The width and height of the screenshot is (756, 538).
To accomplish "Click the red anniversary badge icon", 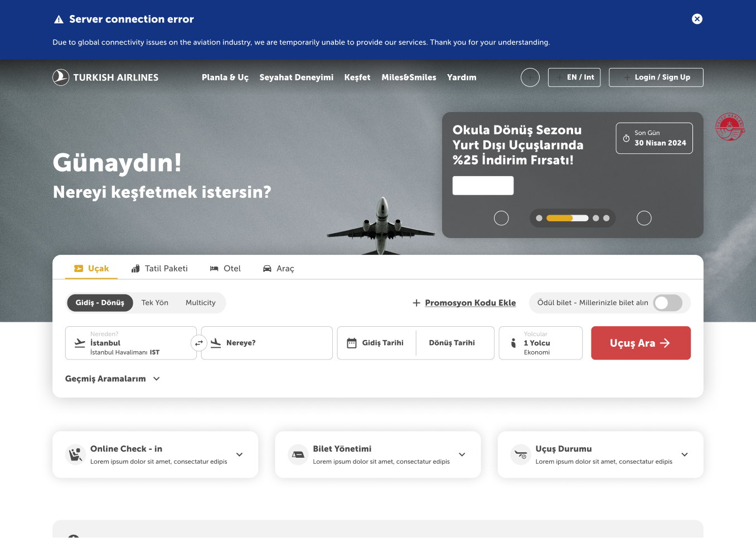I will [730, 127].
